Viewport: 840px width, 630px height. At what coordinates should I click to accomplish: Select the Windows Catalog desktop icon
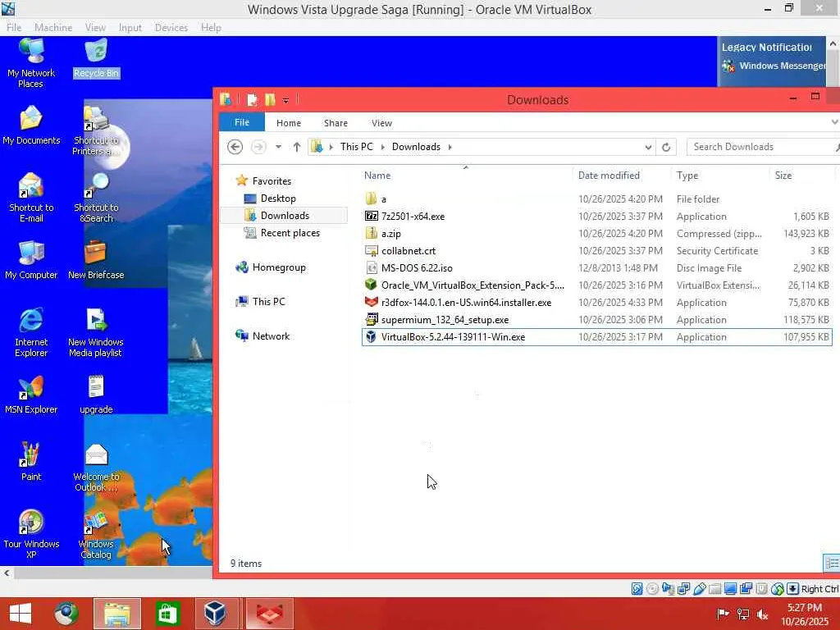[97, 533]
